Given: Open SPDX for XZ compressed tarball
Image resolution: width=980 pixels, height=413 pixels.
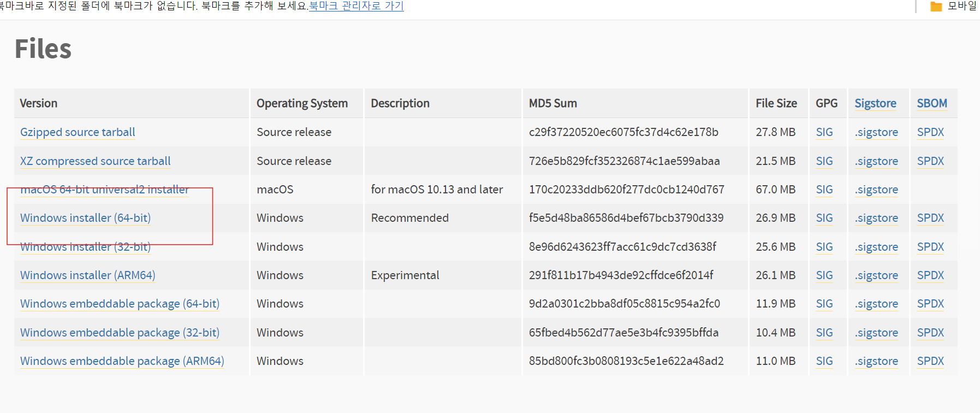Looking at the screenshot, I should (931, 161).
